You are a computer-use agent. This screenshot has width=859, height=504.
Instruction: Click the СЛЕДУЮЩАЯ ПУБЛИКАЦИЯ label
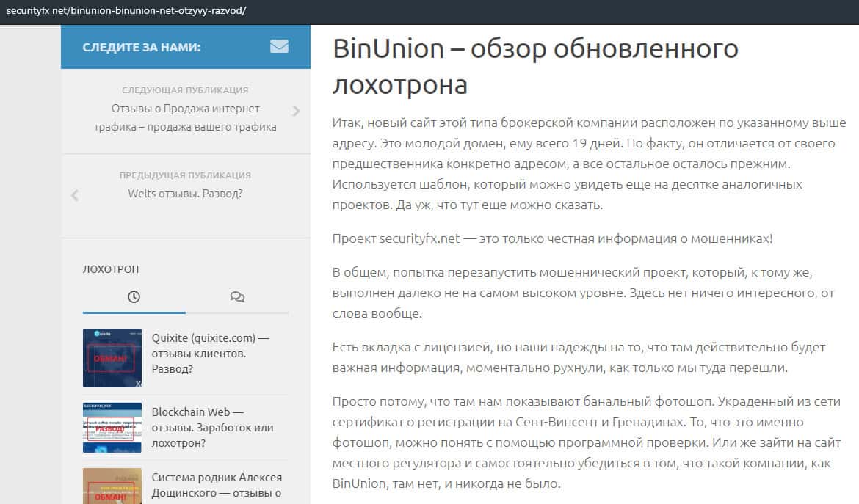(x=185, y=90)
